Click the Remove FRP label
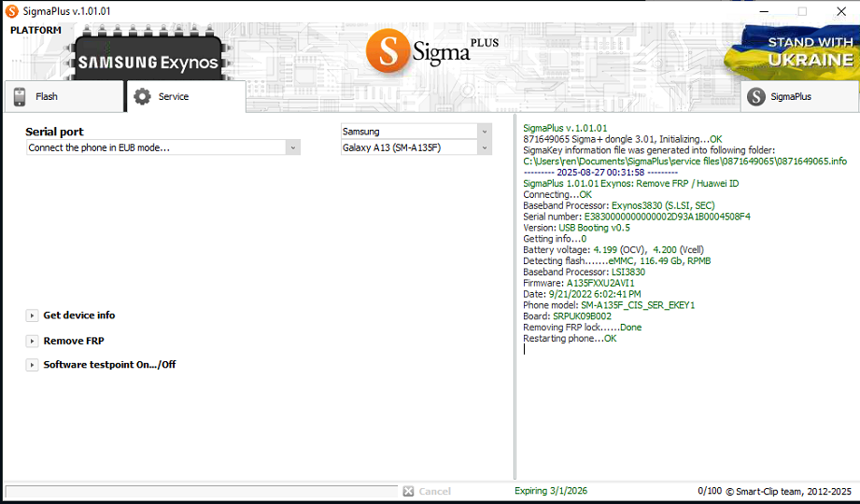Viewport: 860px width, 504px height. click(74, 341)
